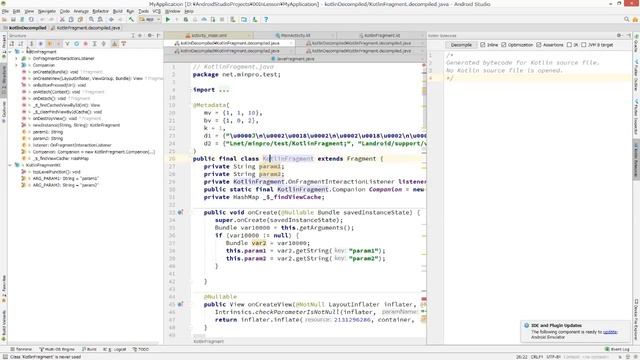Click the update link in notification
Viewport: 640px width, 360px height.
click(610, 332)
